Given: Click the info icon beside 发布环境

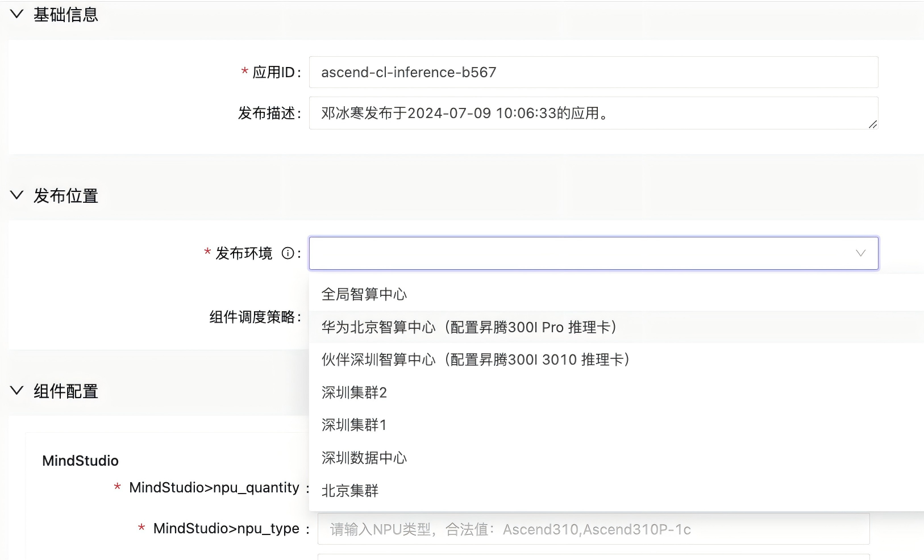Looking at the screenshot, I should coord(288,253).
